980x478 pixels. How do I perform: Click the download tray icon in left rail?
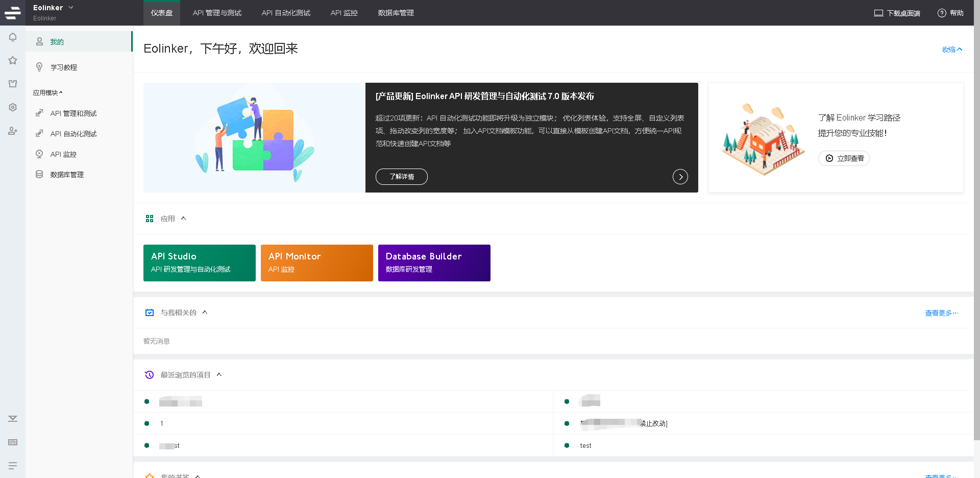point(13,419)
